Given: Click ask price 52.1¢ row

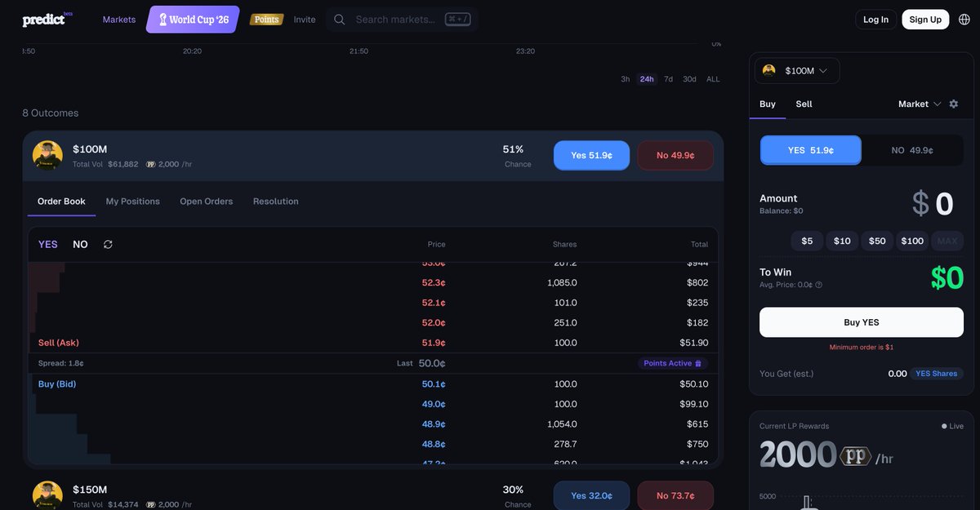Looking at the screenshot, I should click(373, 303).
